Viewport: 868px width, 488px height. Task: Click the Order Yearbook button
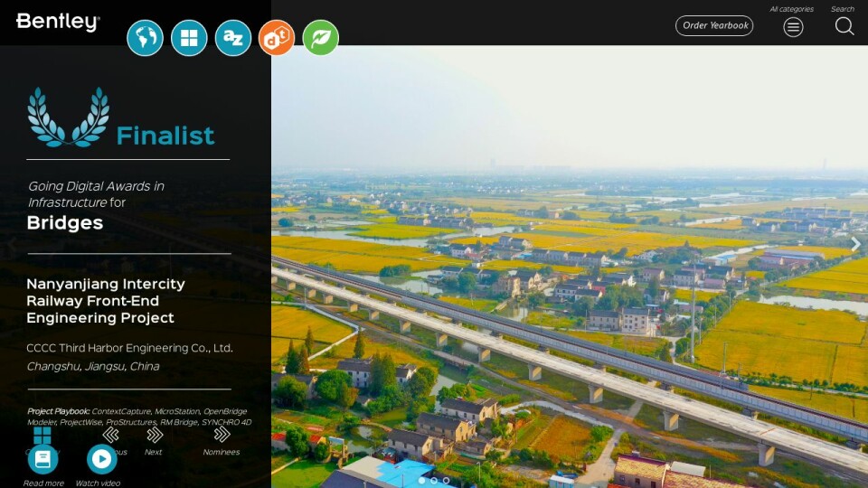(x=714, y=25)
